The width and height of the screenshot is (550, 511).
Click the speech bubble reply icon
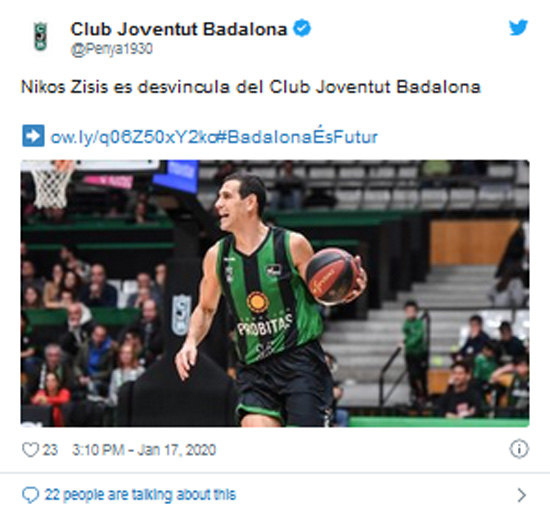click(30, 495)
